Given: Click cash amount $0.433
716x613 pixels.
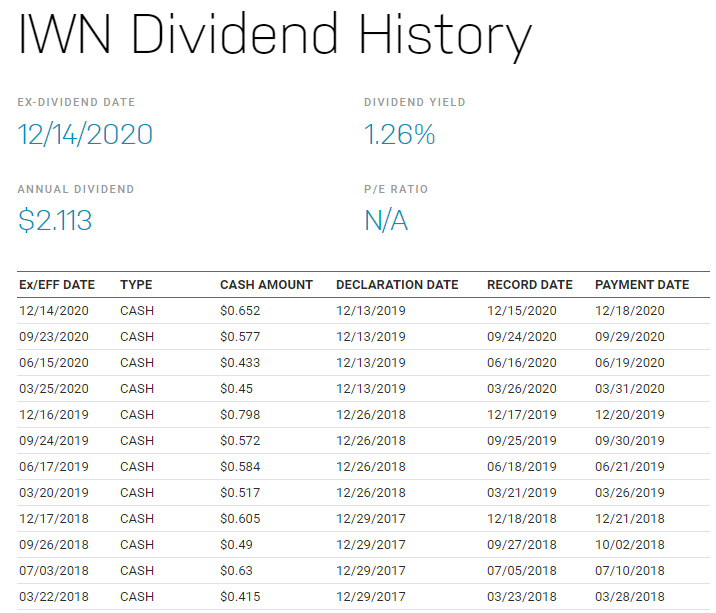Looking at the screenshot, I should point(240,363).
